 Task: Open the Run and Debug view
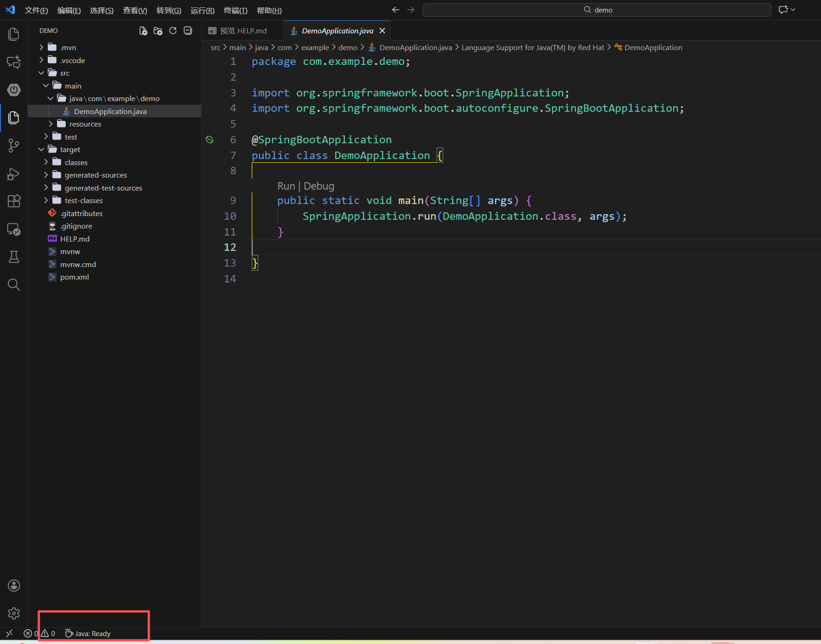pyautogui.click(x=14, y=174)
